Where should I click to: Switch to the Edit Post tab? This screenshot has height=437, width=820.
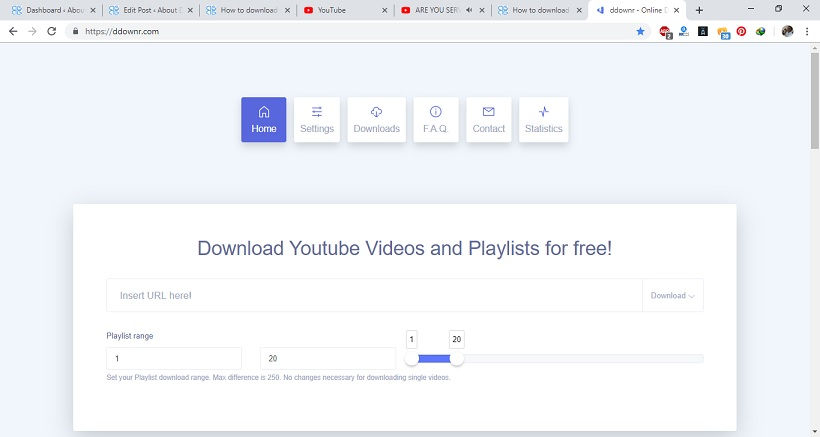[x=149, y=10]
